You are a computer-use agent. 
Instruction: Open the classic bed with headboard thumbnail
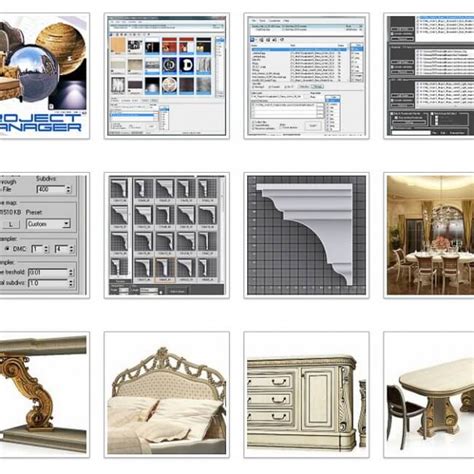(166, 395)
